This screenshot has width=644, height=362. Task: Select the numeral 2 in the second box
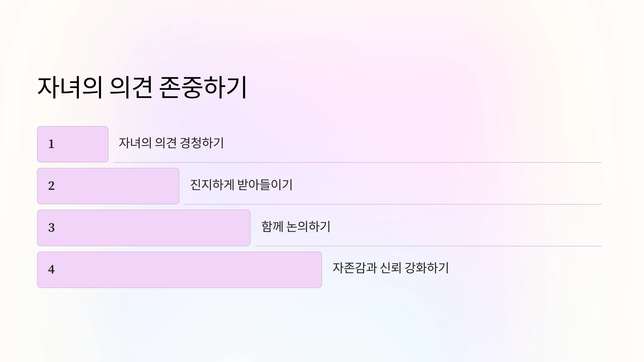pyautogui.click(x=51, y=186)
